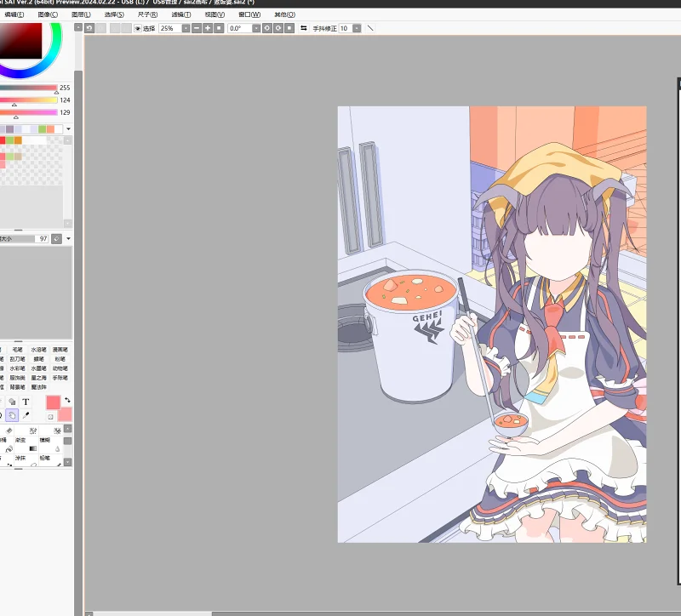
Task: Select the 铅笔 pencil tool
Action: click(x=50, y=461)
